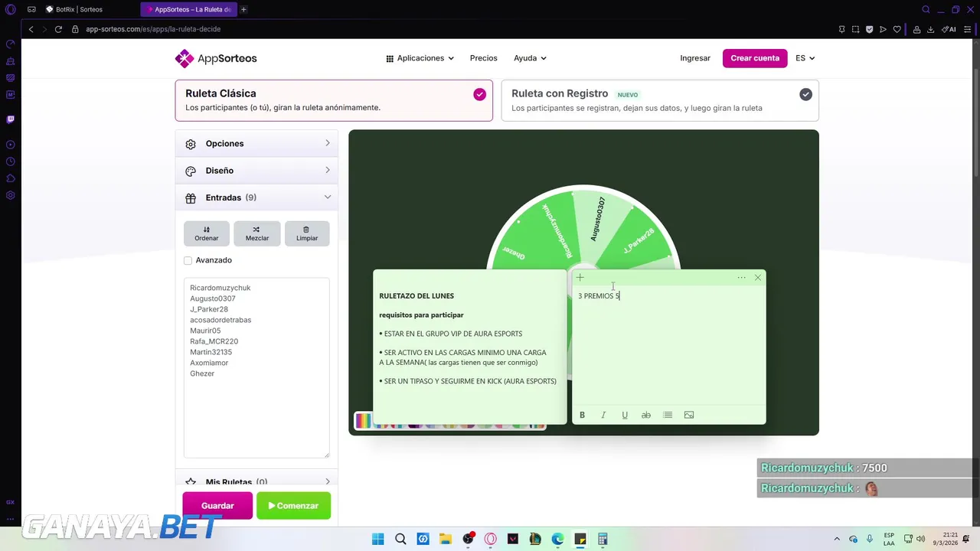Viewport: 980px width, 551px height.
Task: Toggle strikethrough in the sticky note
Action: coord(646,415)
